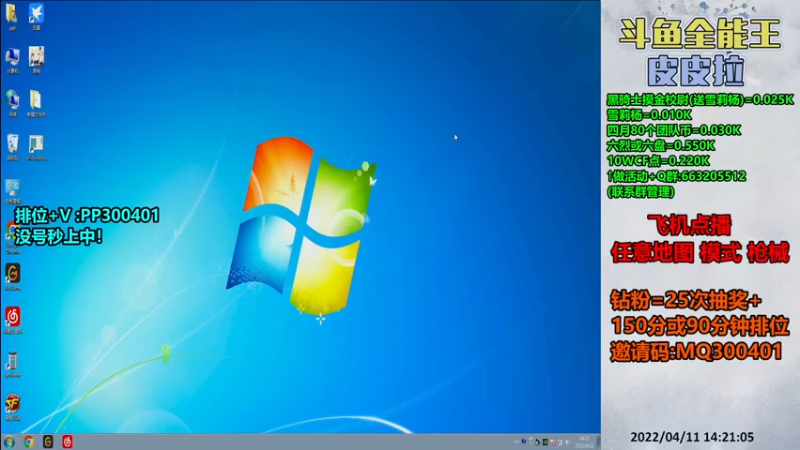Click the NetEase Cloud Music taskbar icon
Screen dimensions: 800x450
tap(67, 442)
